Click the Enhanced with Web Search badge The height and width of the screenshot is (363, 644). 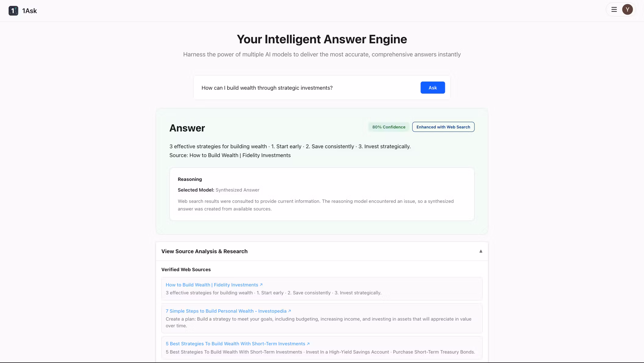point(443,127)
